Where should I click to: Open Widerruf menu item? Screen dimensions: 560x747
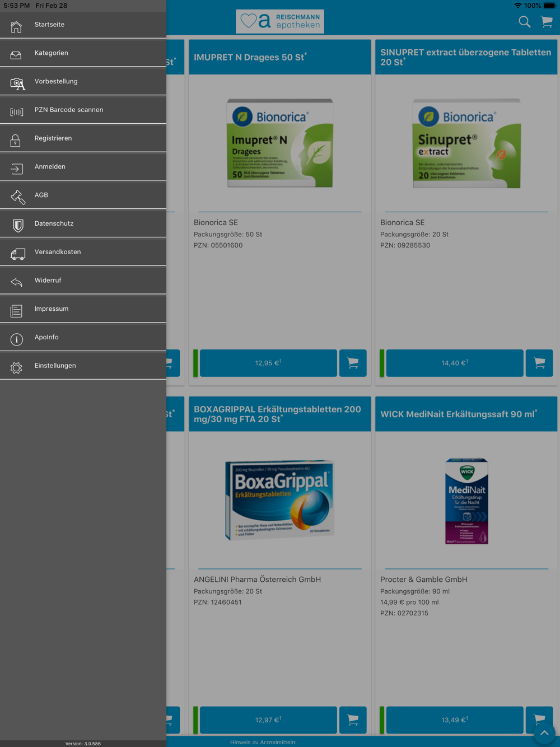[x=83, y=281]
